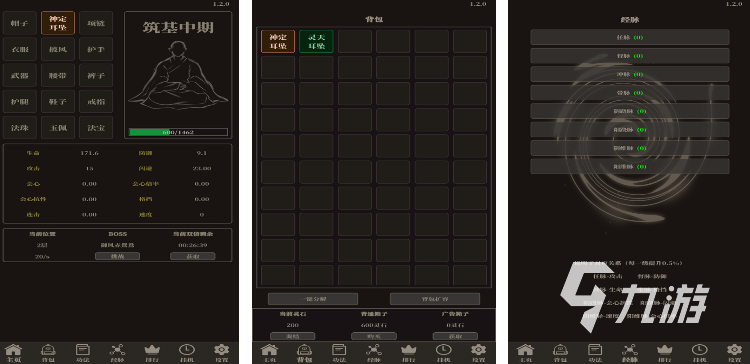The image size is (750, 364).
Task: Click the 筑基中期 realm title
Action: coord(178,27)
